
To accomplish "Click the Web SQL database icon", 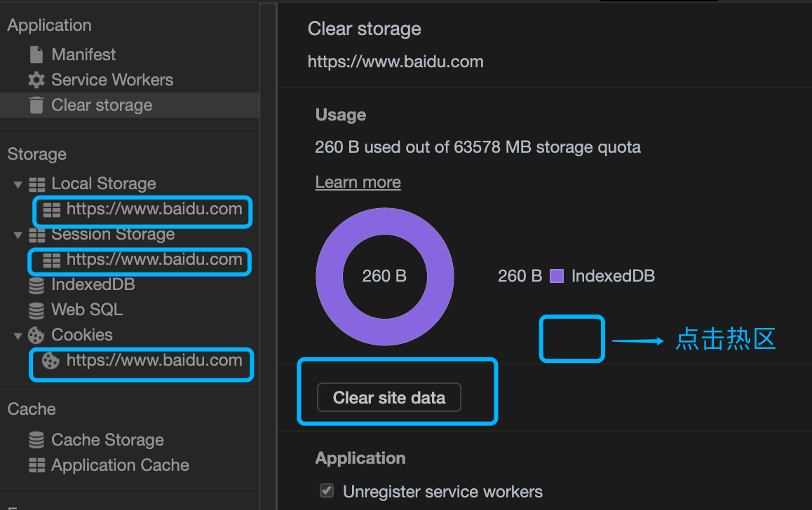I will [36, 310].
